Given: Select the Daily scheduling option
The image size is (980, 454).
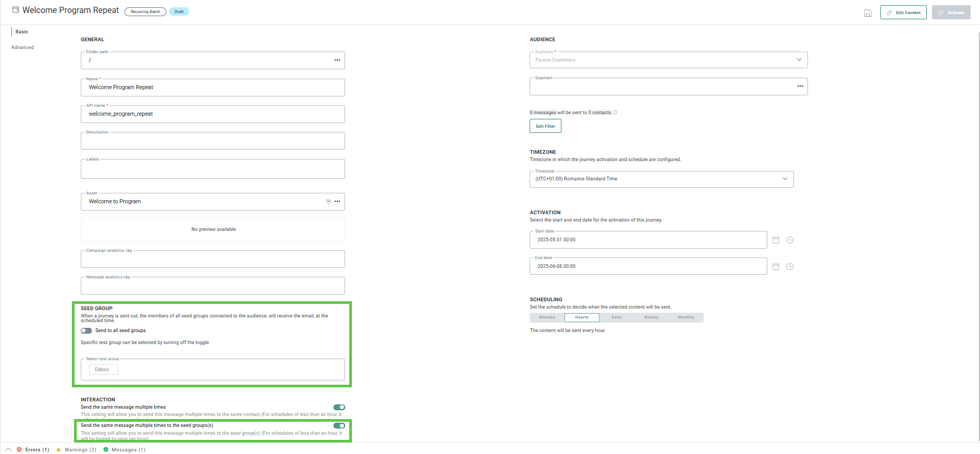Looking at the screenshot, I should point(616,317).
